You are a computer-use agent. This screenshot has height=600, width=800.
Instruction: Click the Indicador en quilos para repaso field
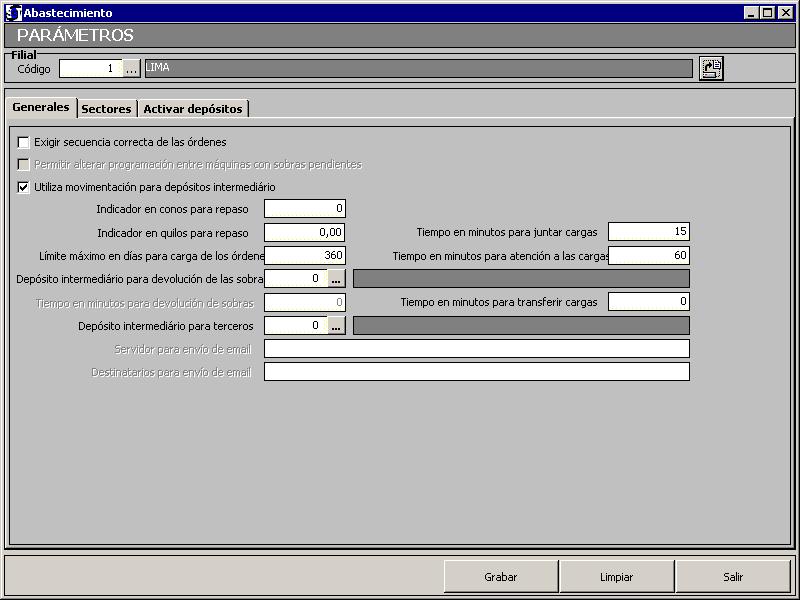point(304,232)
